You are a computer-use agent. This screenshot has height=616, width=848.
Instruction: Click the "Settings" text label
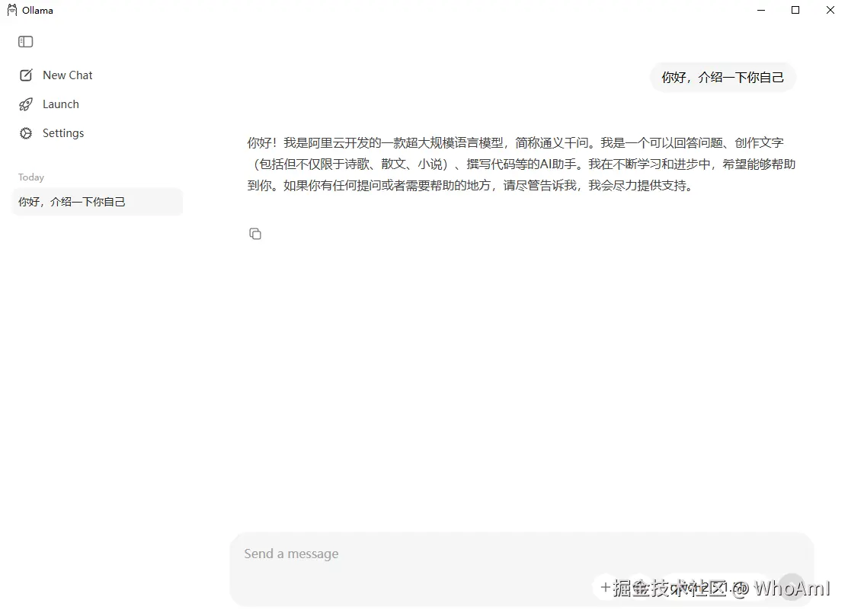(64, 132)
